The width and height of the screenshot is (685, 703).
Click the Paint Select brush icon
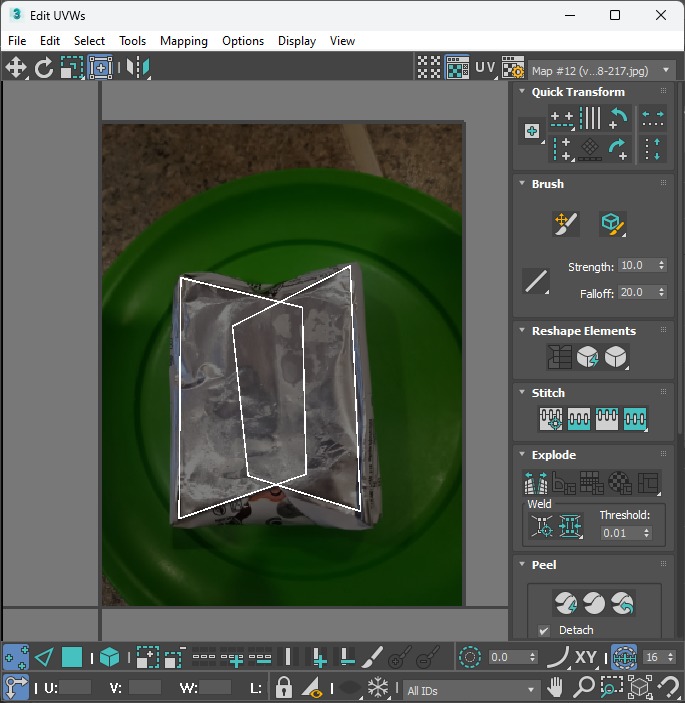[x=372, y=657]
